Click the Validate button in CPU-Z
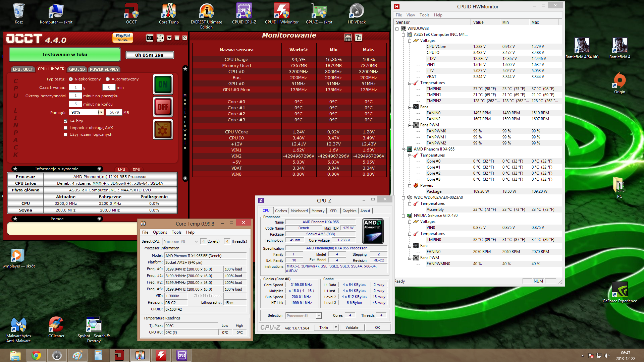This screenshot has height=362, width=644. 352,327
